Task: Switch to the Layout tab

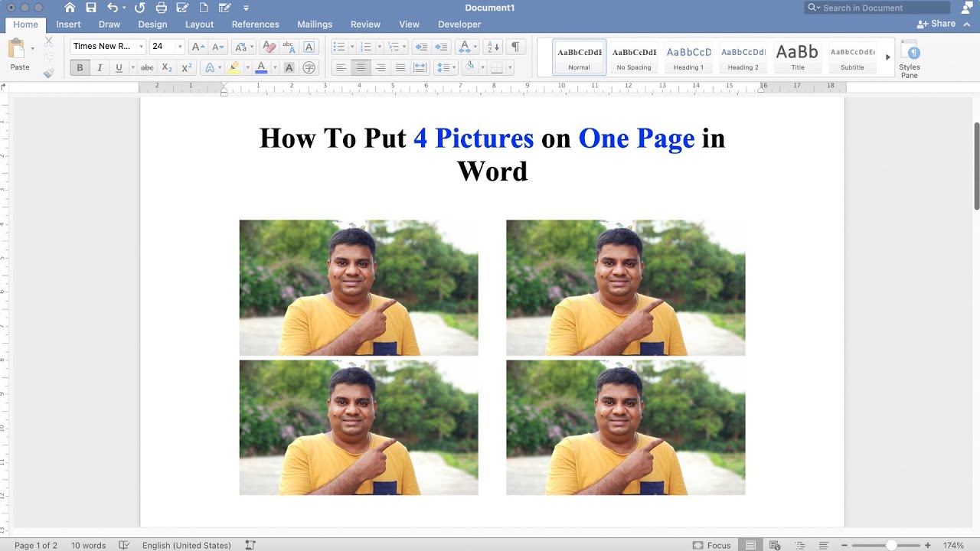Action: click(x=199, y=24)
